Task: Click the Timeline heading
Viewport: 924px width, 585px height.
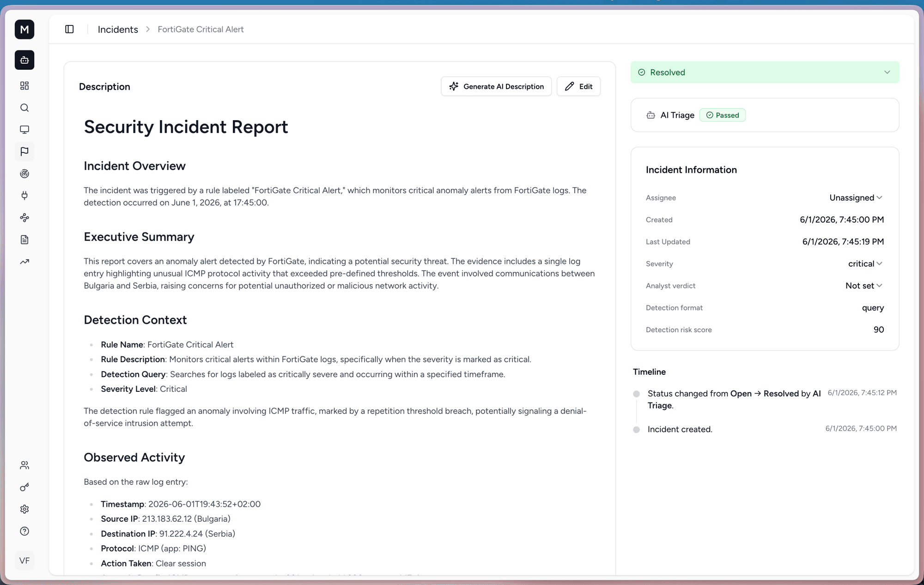Action: (649, 372)
